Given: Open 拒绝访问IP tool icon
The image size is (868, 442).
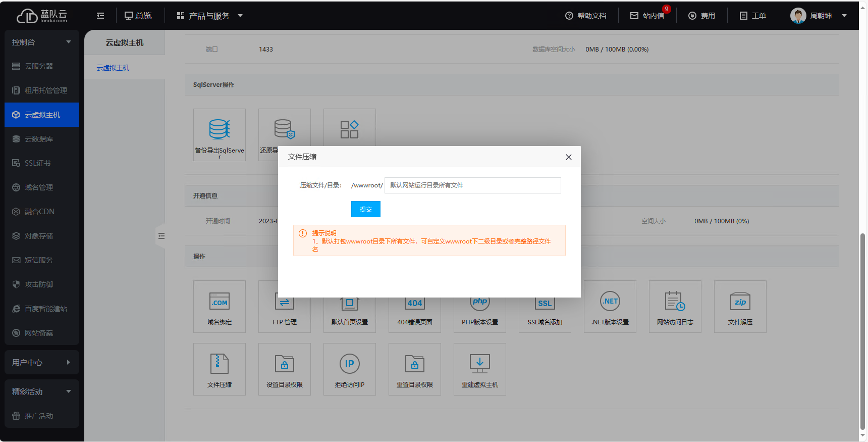Looking at the screenshot, I should tap(349, 369).
